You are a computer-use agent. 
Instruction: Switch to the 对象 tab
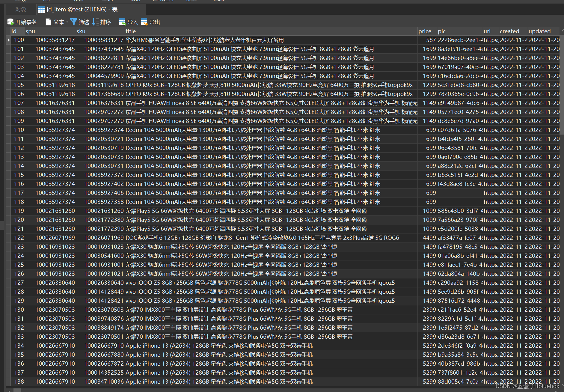point(21,10)
